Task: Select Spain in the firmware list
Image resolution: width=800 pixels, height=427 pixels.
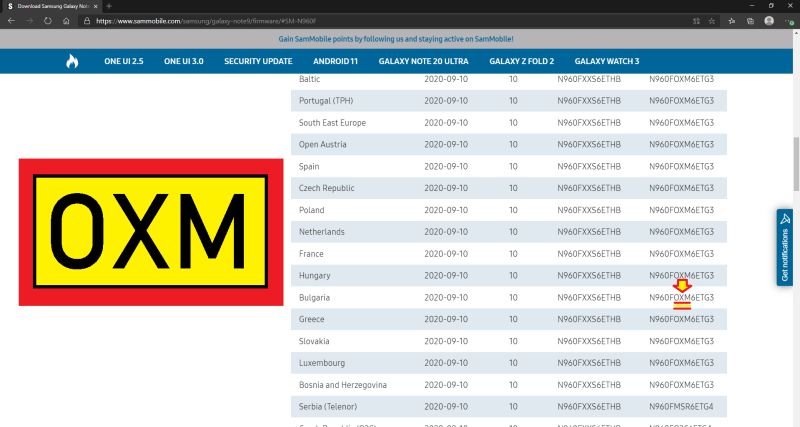Action: coord(309,166)
